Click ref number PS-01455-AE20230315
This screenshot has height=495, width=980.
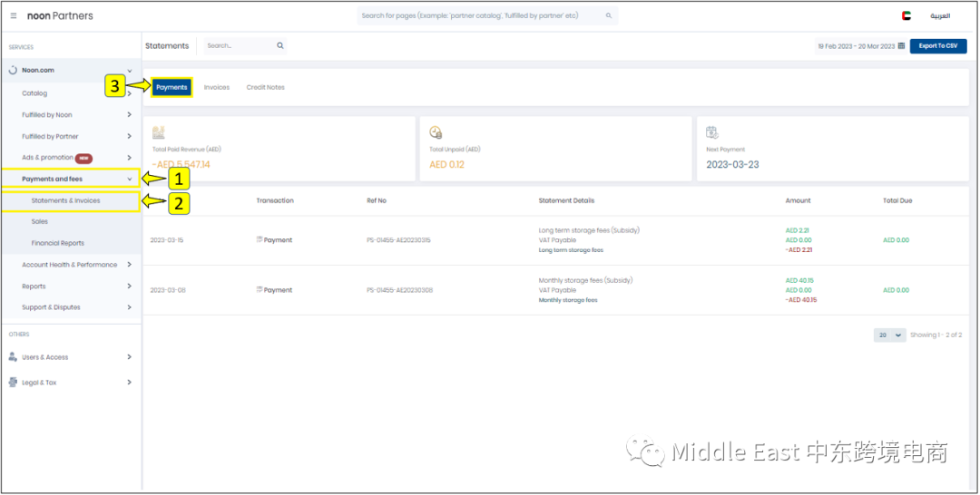pos(399,240)
